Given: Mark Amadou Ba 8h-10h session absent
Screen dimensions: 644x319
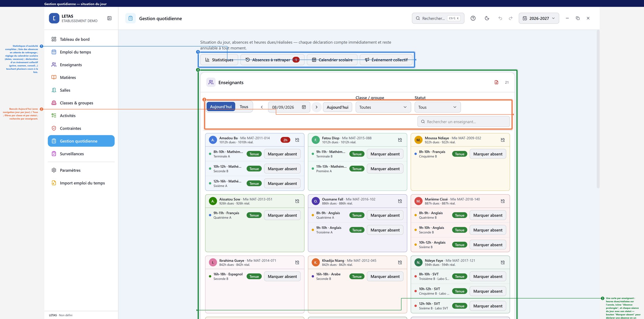Looking at the screenshot, I should pyautogui.click(x=282, y=154).
